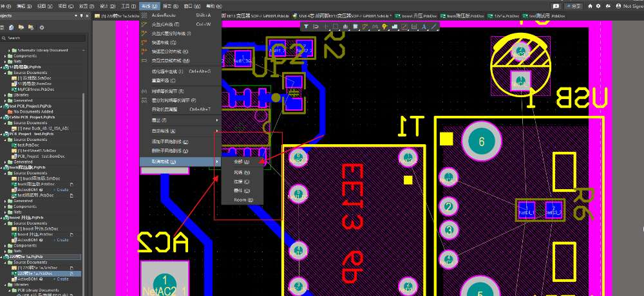
Task: Select the place via icon in Active Bar
Action: click(x=384, y=26)
